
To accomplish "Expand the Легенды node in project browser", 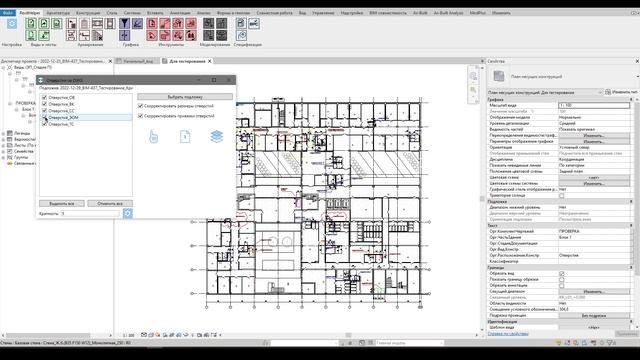I will pyautogui.click(x=3, y=133).
